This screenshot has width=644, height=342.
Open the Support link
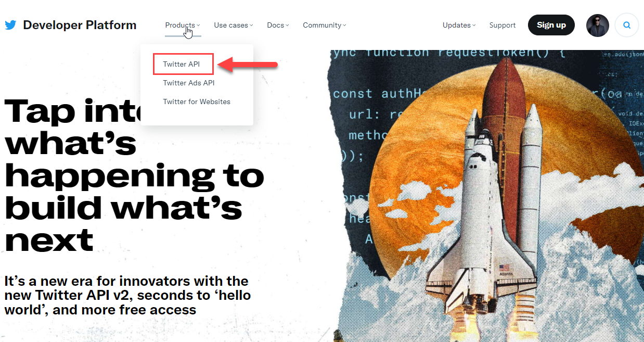pyautogui.click(x=503, y=25)
